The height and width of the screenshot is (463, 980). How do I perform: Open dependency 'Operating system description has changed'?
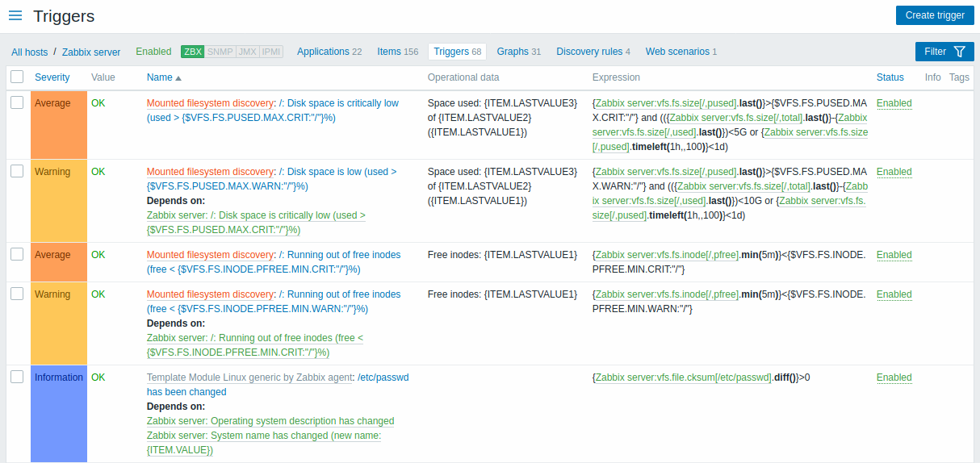point(270,421)
